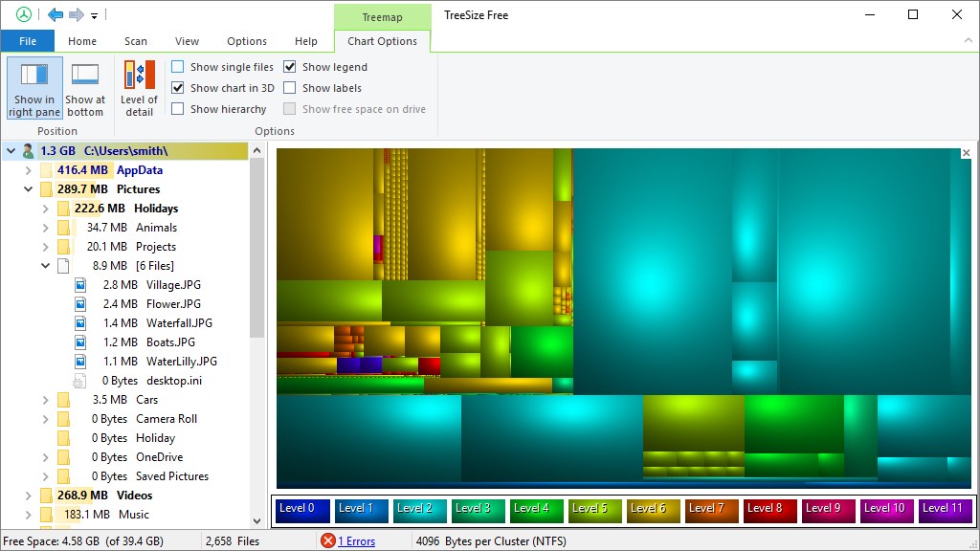Click the Waterfall.JPG image file icon
980x551 pixels.
pyautogui.click(x=80, y=323)
